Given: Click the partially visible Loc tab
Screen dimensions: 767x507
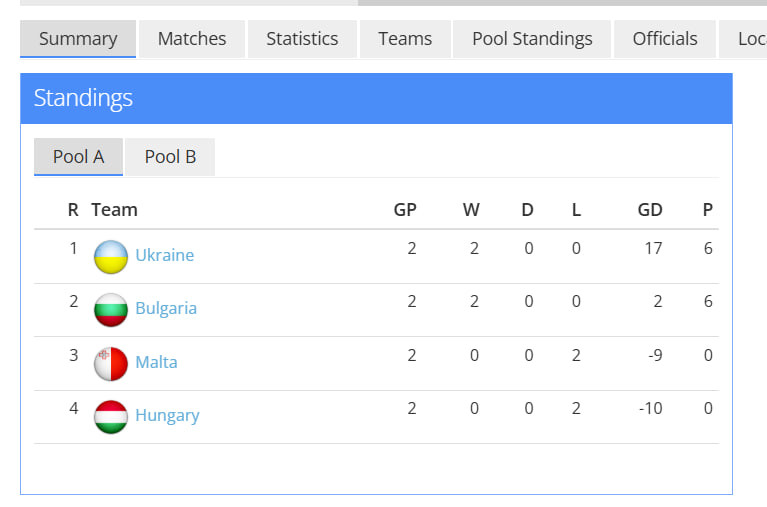Looking at the screenshot, I should pyautogui.click(x=750, y=39).
